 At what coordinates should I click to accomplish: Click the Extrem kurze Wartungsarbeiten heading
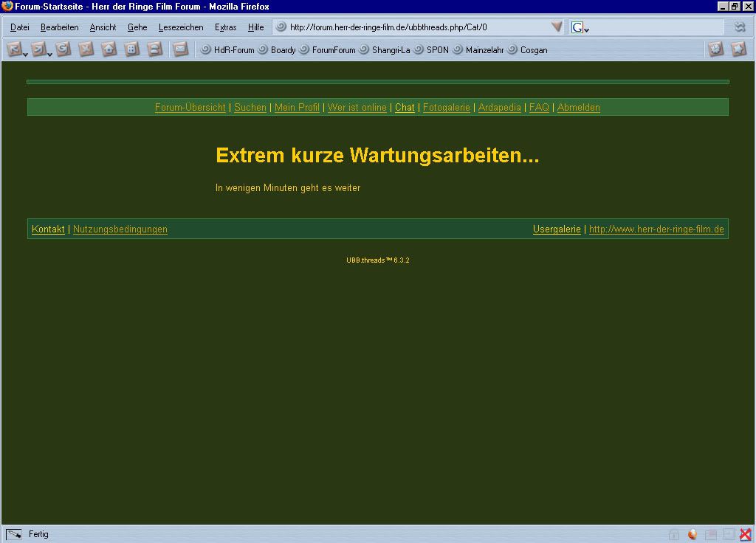377,156
